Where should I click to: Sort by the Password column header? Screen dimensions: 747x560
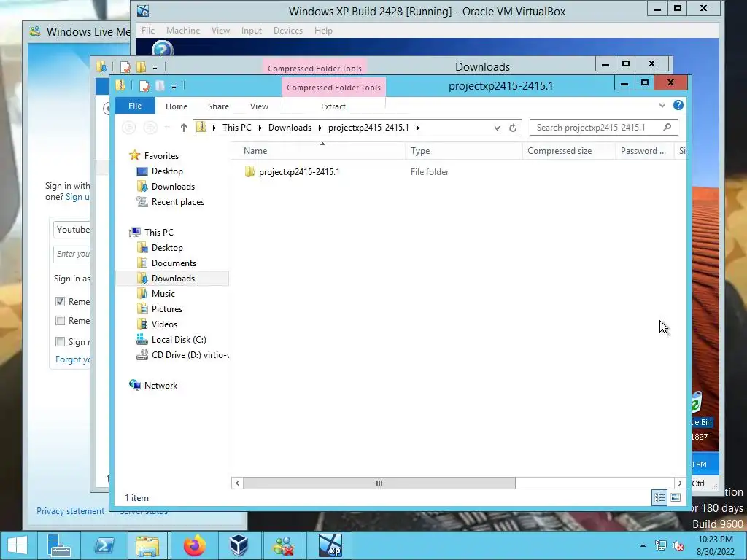pos(645,151)
